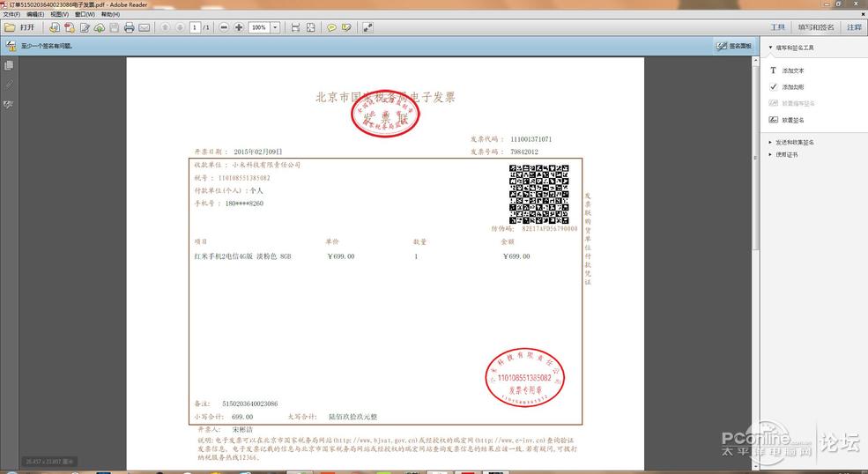Click invoice number 79842012
868x474 pixels.
point(523,152)
